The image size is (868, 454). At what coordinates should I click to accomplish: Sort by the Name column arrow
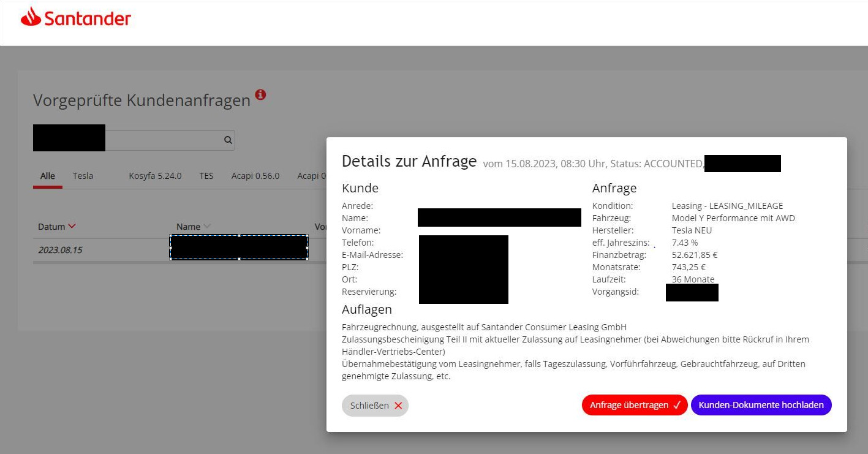(206, 227)
